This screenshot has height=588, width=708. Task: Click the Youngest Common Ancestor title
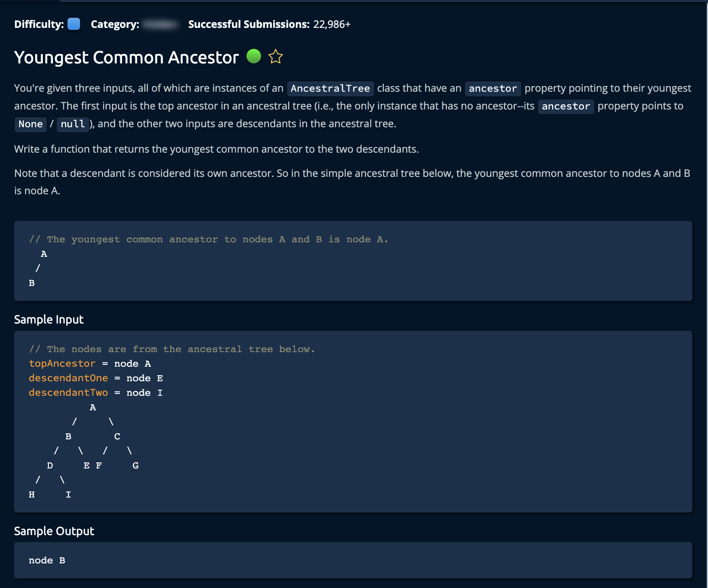point(126,57)
